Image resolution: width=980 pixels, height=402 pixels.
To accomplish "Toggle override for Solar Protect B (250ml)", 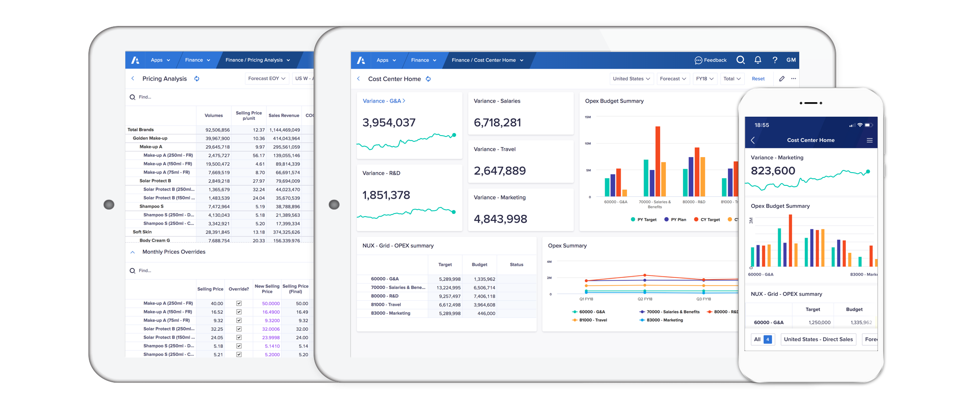I will [239, 329].
